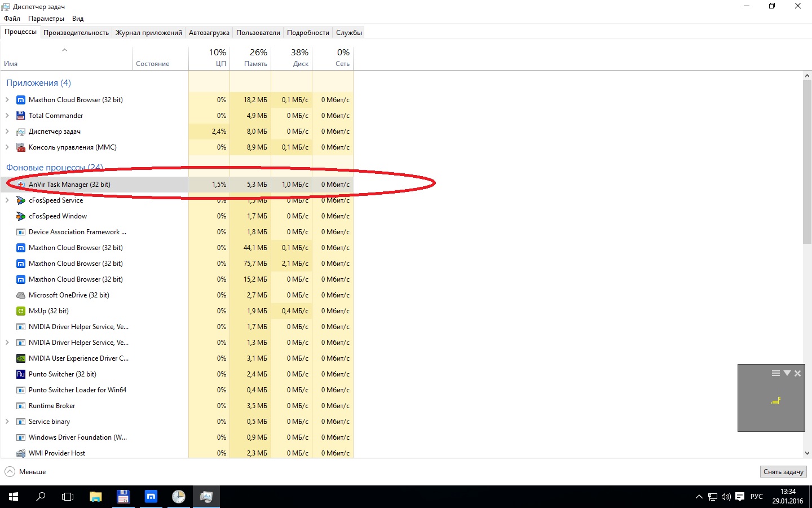Image resolution: width=812 pixels, height=508 pixels.
Task: Switch to the Производительность tab
Action: pyautogui.click(x=76, y=33)
